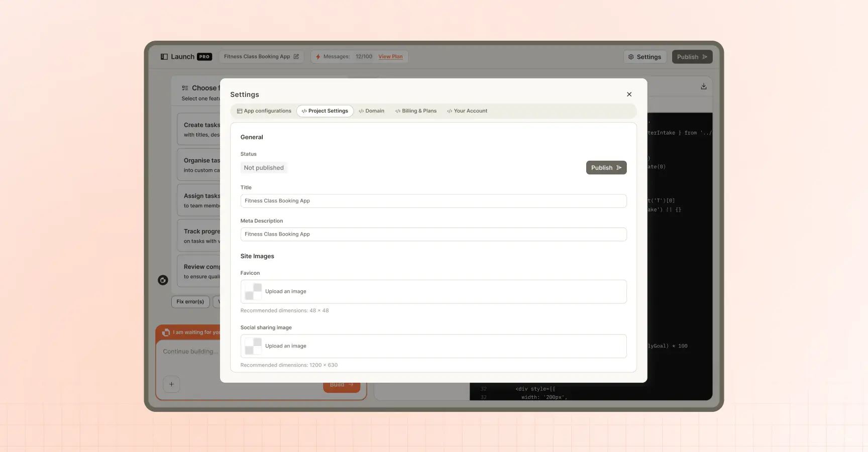
Task: Go to Your Account tab
Action: coord(467,111)
